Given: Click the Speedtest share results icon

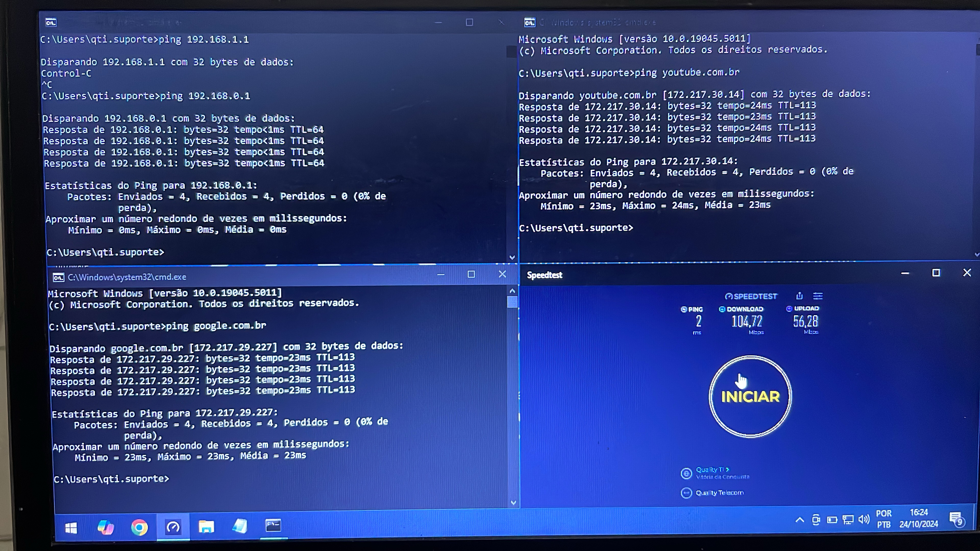Looking at the screenshot, I should click(799, 296).
